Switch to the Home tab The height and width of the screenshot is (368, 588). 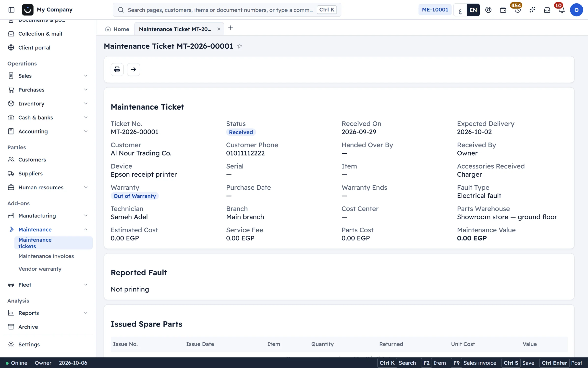[x=117, y=29]
